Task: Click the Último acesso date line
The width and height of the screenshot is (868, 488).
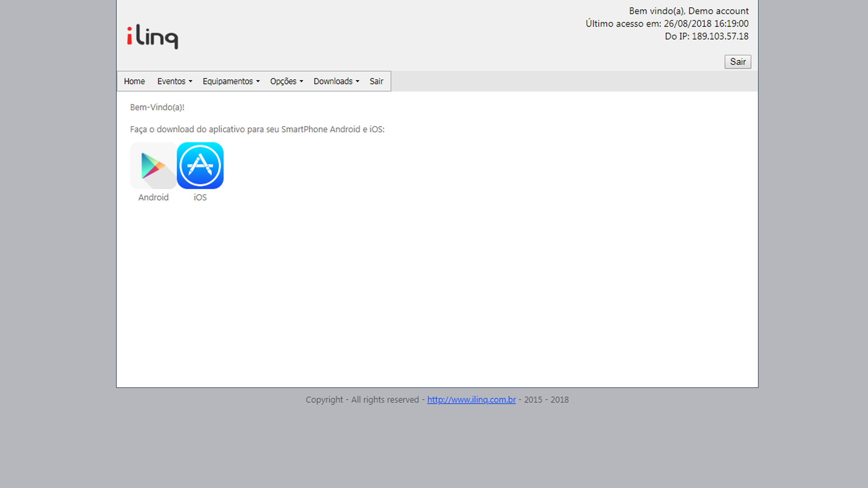Action: tap(667, 23)
